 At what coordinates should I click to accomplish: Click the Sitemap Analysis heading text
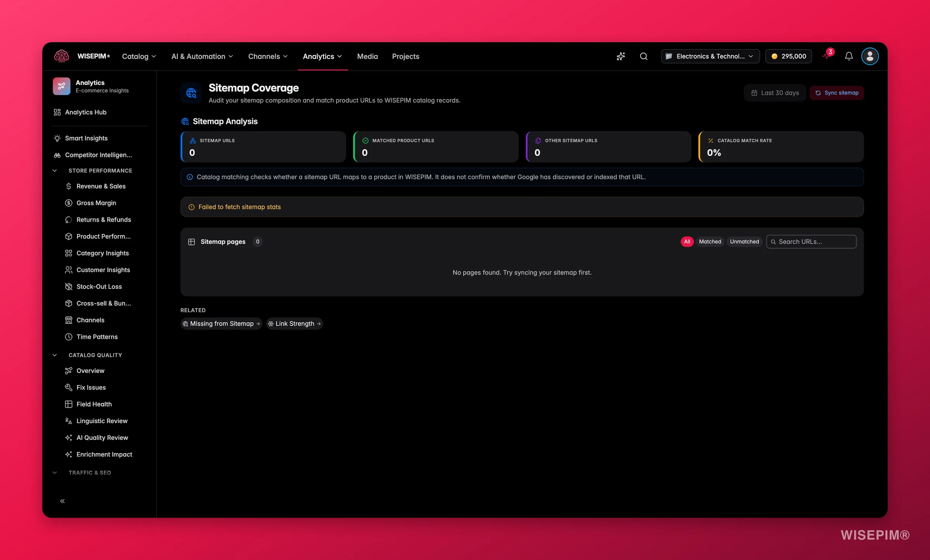coord(225,121)
